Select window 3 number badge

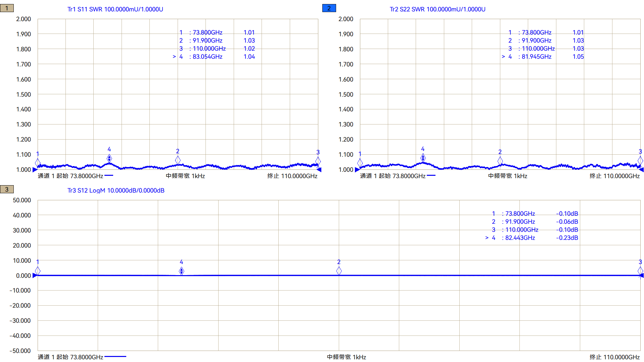tap(7, 190)
